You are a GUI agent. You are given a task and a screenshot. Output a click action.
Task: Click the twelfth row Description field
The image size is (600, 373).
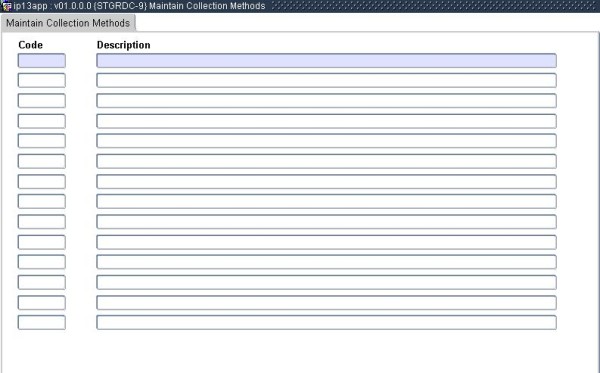click(x=326, y=282)
